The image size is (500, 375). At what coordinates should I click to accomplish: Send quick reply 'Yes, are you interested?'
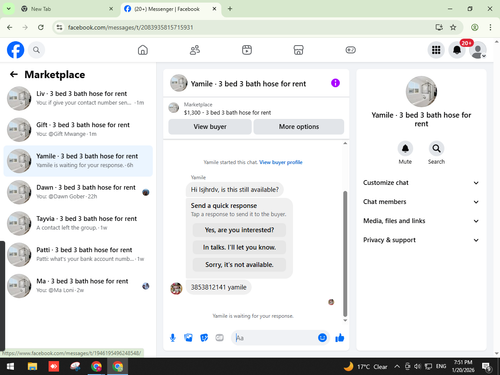tap(239, 230)
